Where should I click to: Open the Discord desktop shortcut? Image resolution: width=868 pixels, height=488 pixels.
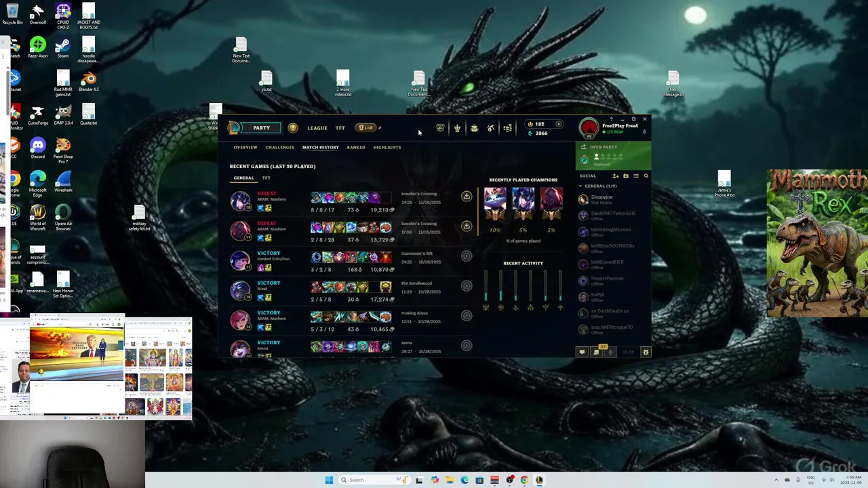point(38,149)
